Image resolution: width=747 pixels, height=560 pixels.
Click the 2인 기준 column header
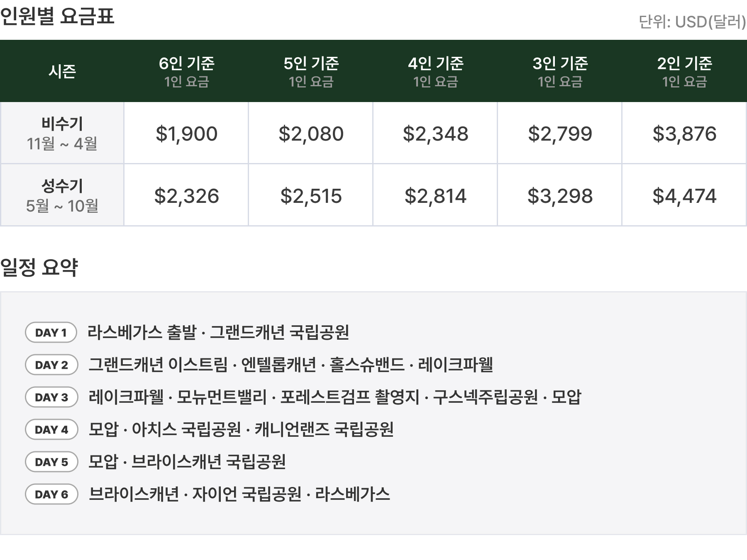[x=684, y=71]
